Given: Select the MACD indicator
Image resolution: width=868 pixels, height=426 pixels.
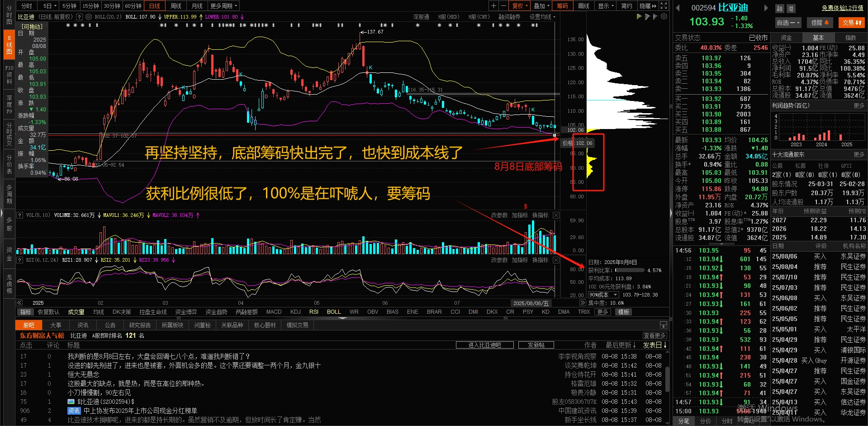Looking at the screenshot, I should pyautogui.click(x=274, y=312).
